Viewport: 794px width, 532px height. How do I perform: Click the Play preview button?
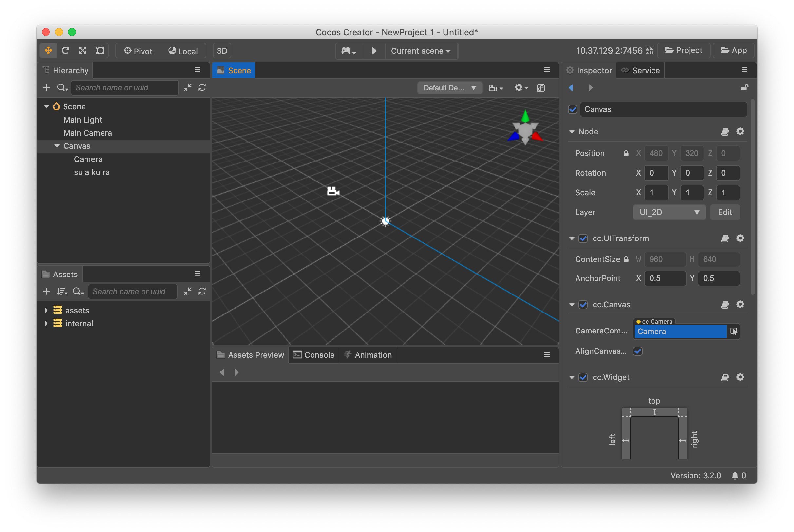(374, 51)
